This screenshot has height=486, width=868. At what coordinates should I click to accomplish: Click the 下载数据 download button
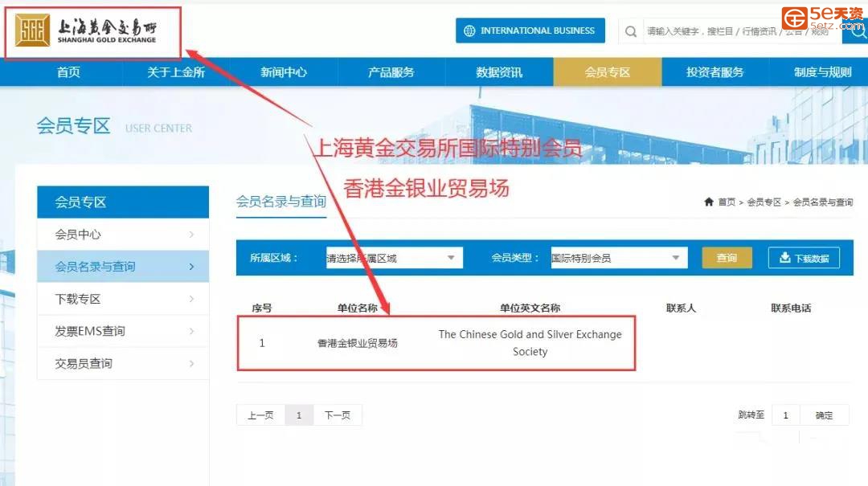coord(804,258)
